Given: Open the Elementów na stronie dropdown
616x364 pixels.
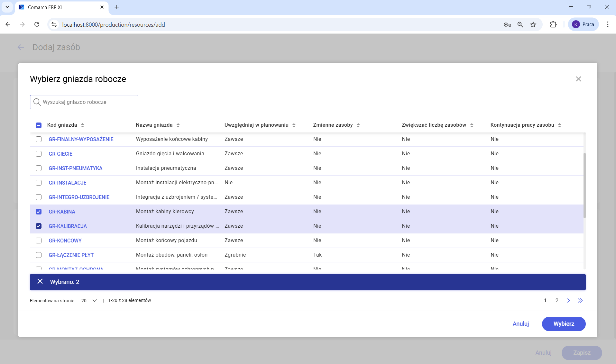Looking at the screenshot, I should (89, 300).
